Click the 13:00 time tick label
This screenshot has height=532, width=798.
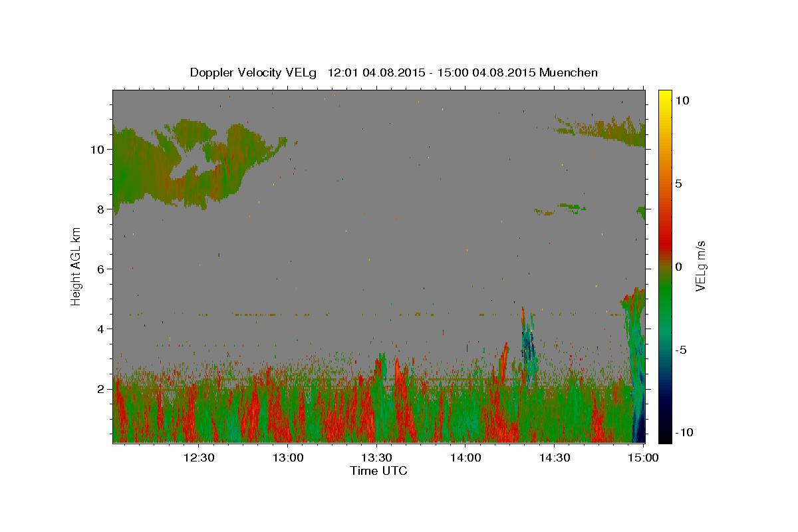coord(287,458)
